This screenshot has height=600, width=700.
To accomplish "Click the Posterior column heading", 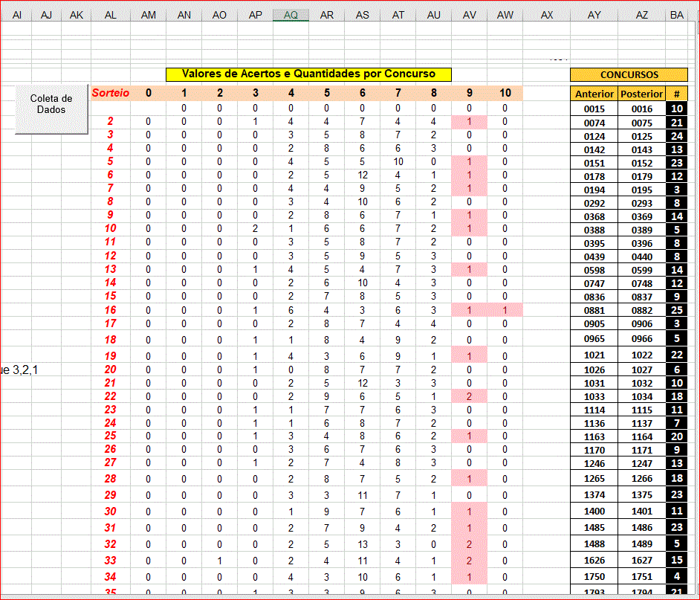I will tap(641, 94).
